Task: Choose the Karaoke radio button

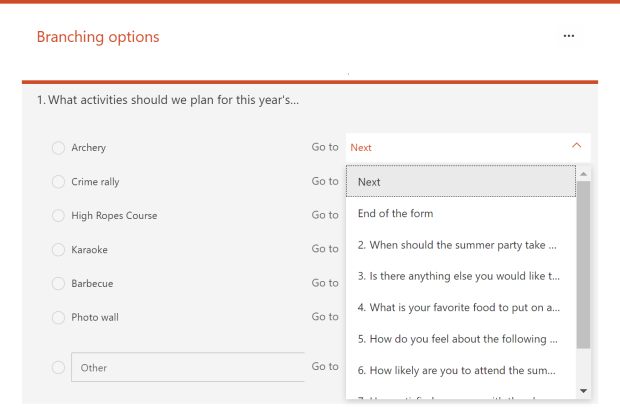Action: point(58,250)
